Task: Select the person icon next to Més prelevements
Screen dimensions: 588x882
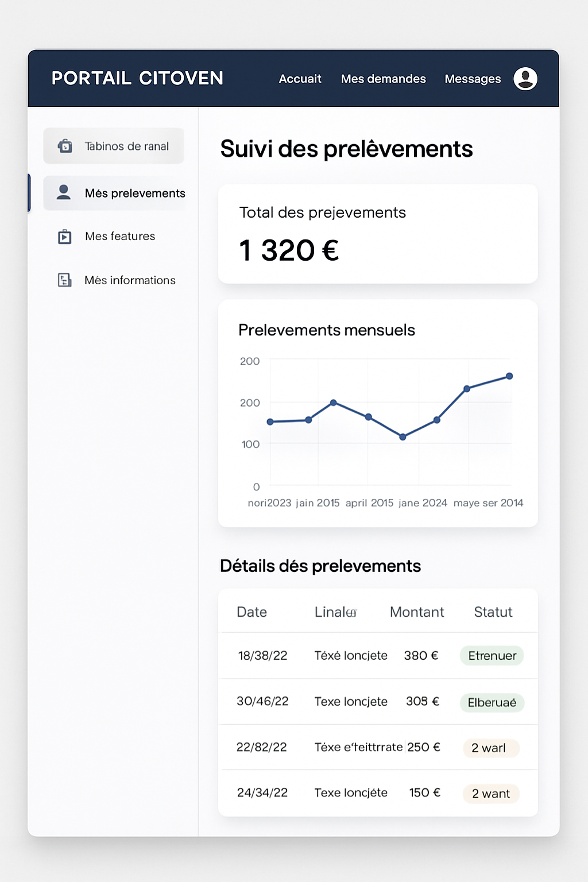Action: pyautogui.click(x=64, y=193)
